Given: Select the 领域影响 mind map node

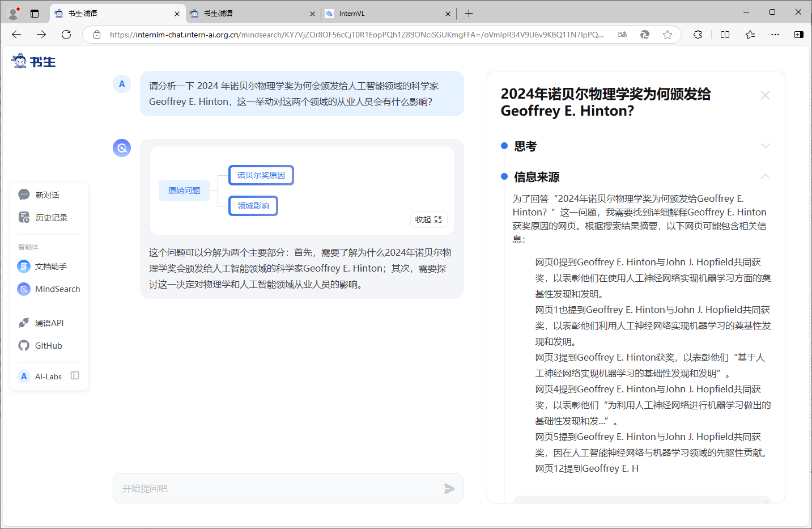Looking at the screenshot, I should 253,206.
